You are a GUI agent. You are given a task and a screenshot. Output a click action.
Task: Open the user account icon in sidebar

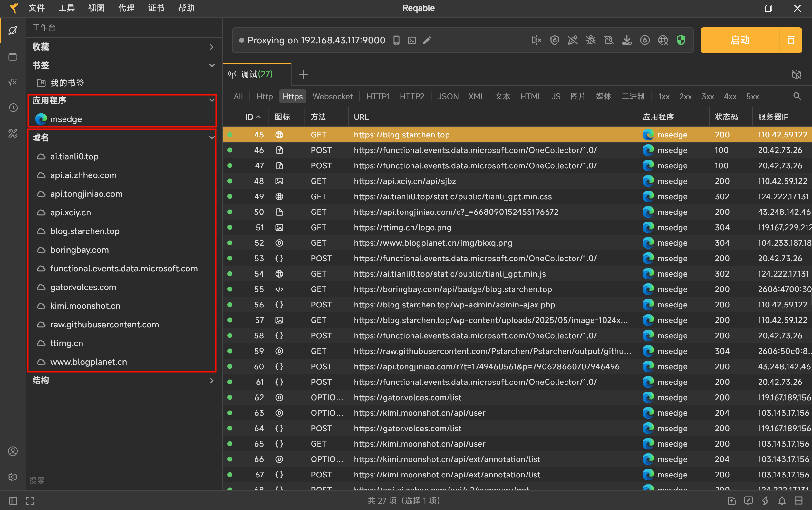pos(13,451)
